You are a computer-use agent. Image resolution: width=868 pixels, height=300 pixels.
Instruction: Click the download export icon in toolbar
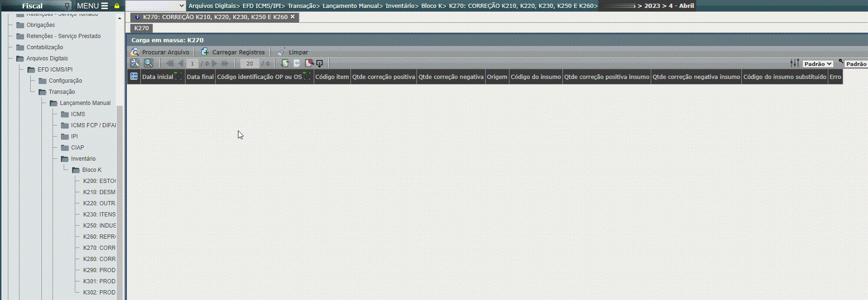point(320,63)
